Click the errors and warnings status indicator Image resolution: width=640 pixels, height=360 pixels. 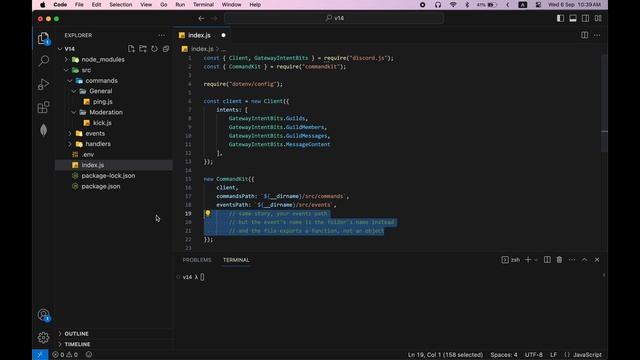point(65,355)
